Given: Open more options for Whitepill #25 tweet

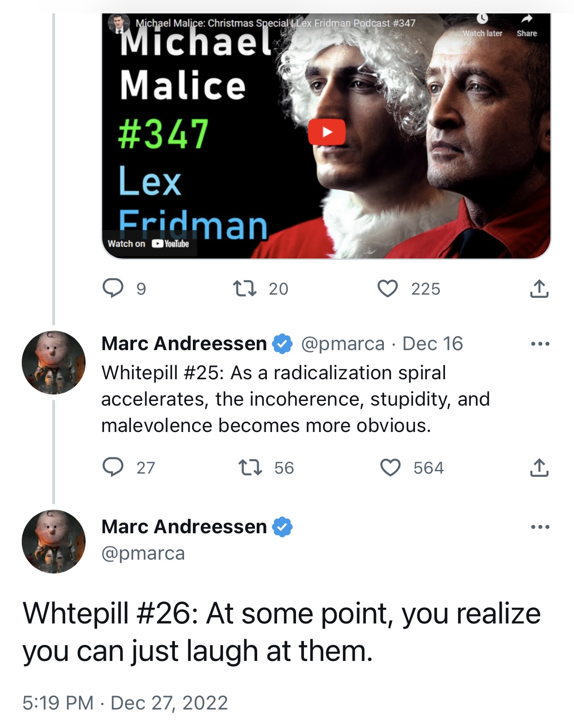Looking at the screenshot, I should 540,344.
